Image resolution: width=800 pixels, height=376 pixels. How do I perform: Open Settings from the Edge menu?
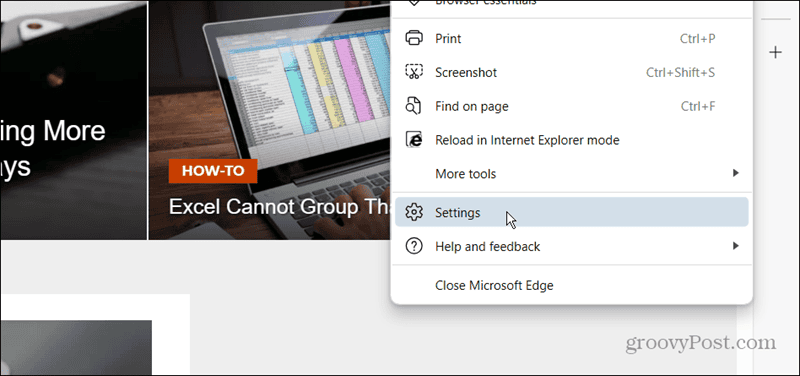pyautogui.click(x=571, y=212)
